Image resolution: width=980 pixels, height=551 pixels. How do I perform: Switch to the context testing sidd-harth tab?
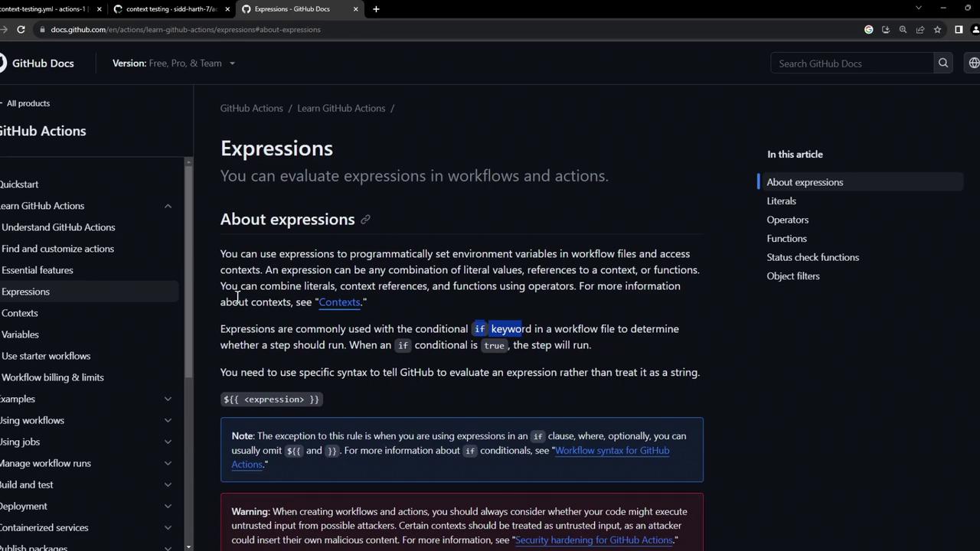click(171, 9)
